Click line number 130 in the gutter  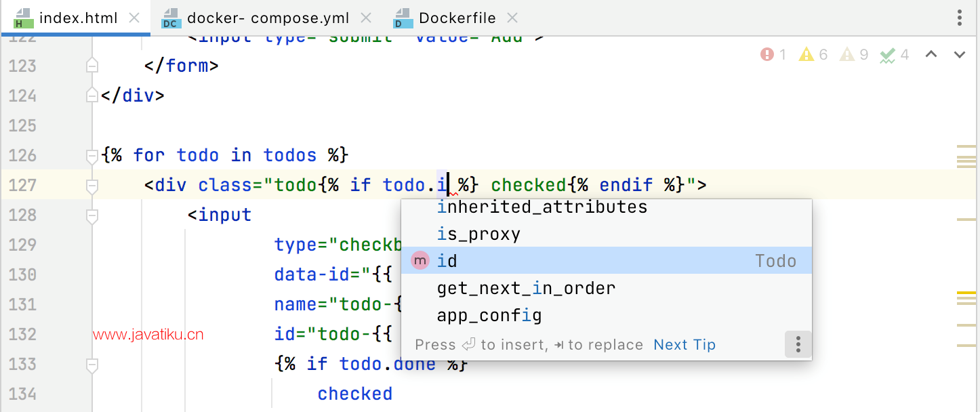click(22, 274)
